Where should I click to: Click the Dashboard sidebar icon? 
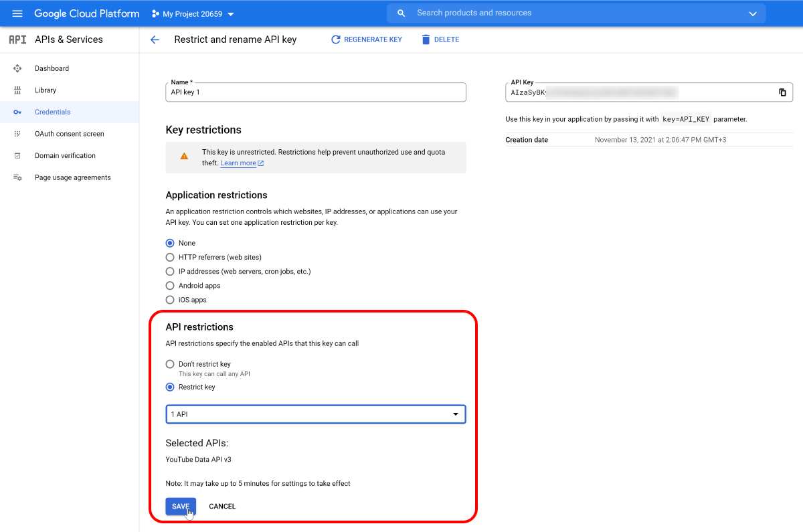tap(17, 68)
